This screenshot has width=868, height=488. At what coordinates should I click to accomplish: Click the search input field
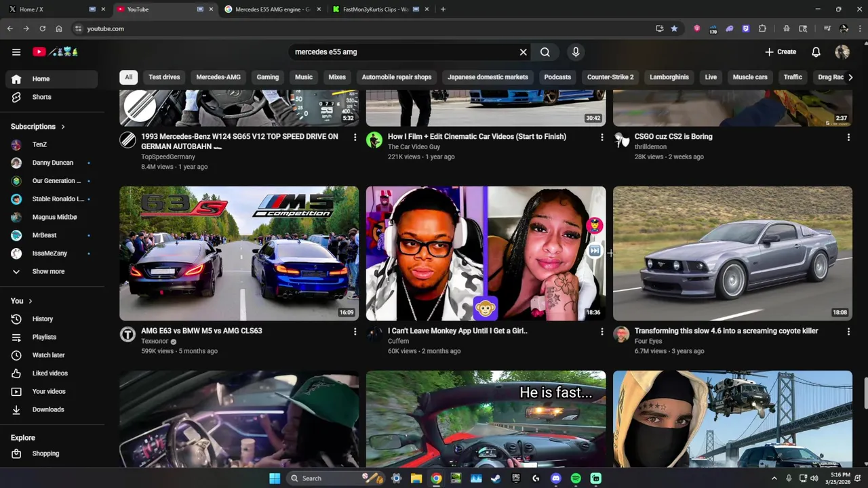click(x=403, y=52)
